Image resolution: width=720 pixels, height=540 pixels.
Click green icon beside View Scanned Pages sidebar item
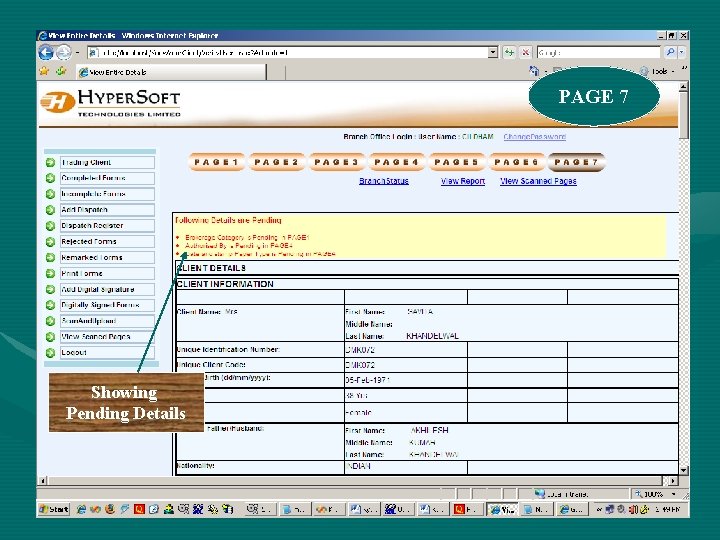tap(51, 337)
